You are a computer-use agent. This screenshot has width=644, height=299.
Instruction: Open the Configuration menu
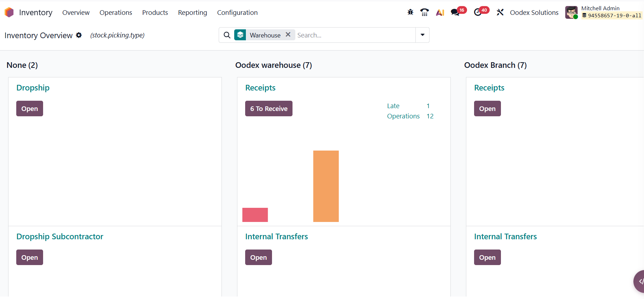(x=237, y=12)
